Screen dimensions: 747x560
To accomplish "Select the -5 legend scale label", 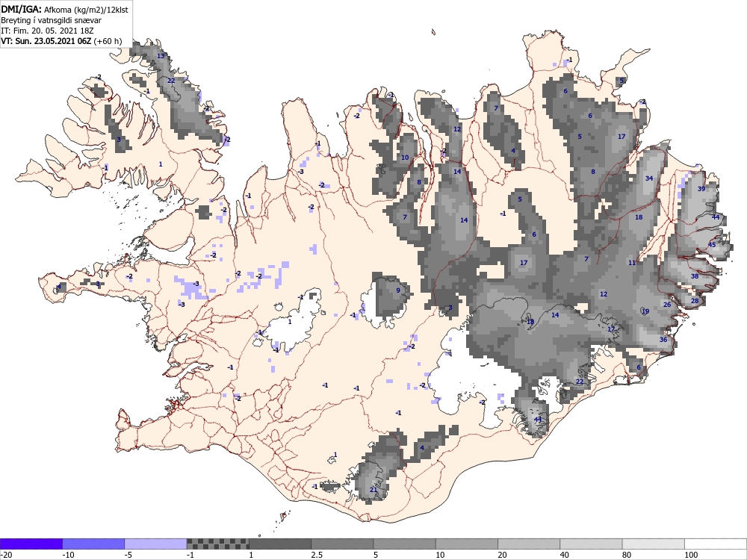I will (x=129, y=555).
